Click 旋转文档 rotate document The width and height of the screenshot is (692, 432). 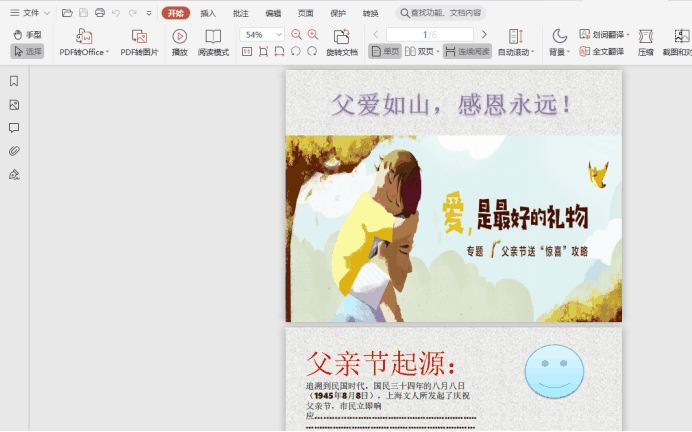[342, 42]
